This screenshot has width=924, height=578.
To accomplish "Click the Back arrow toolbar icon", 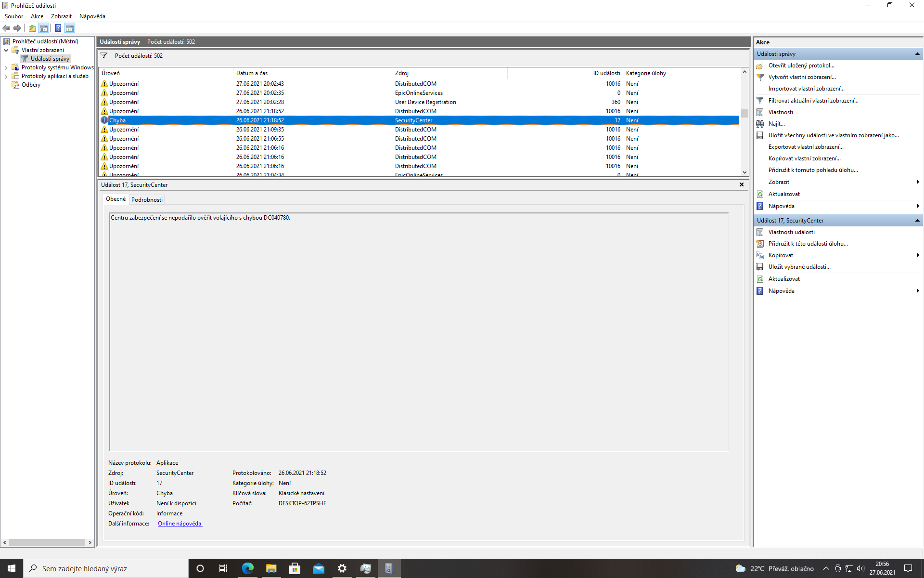I will [x=6, y=28].
